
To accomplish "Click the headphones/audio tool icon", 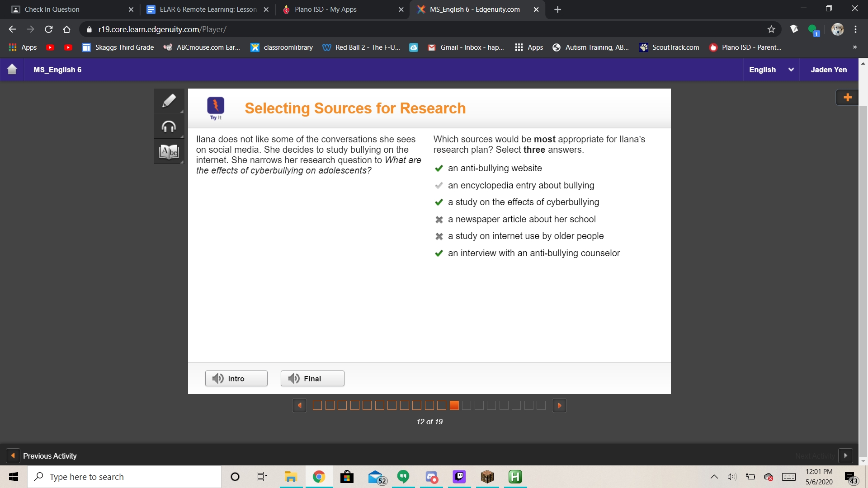I will click(170, 126).
